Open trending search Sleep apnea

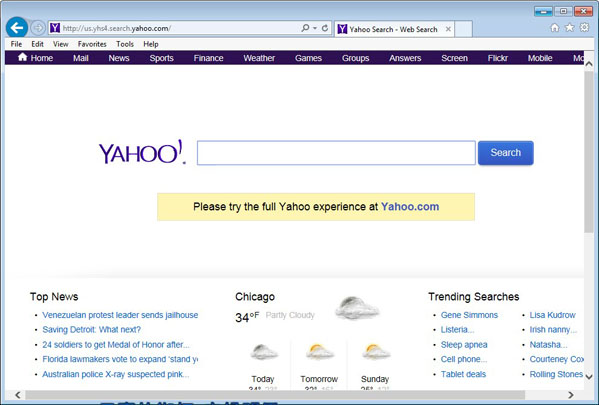(x=464, y=345)
